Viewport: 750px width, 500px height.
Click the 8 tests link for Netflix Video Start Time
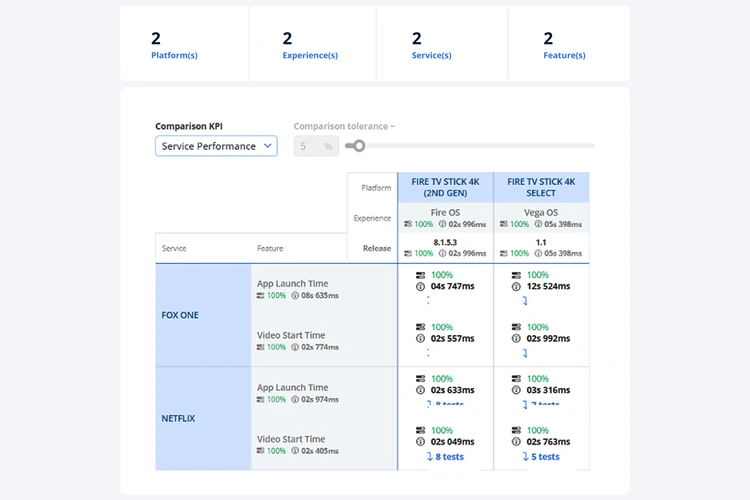[445, 457]
